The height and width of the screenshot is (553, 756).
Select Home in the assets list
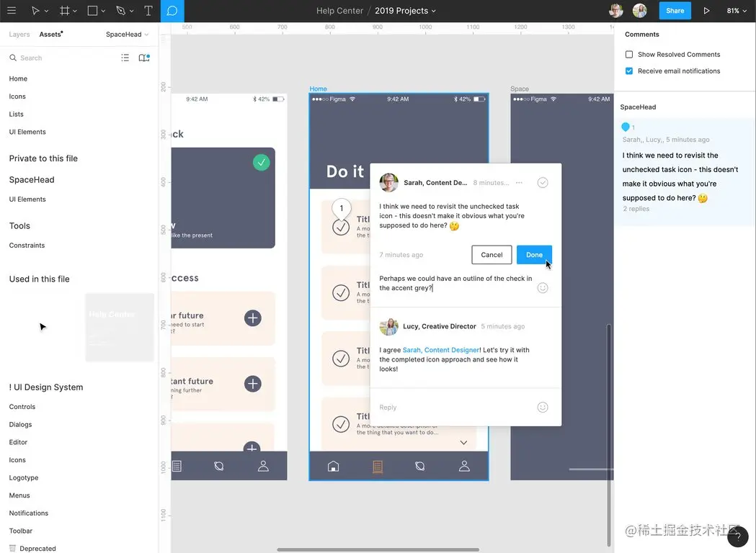pos(18,78)
